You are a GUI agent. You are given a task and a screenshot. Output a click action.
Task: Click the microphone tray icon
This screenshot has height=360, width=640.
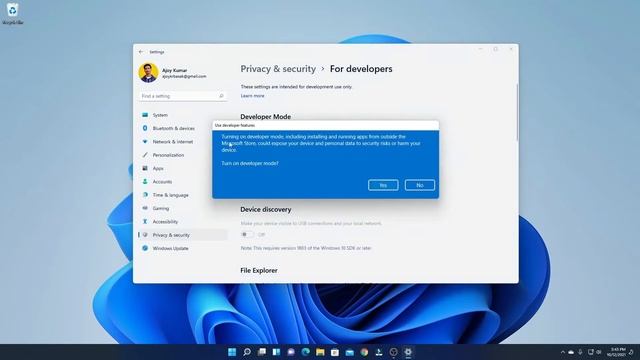(580, 352)
